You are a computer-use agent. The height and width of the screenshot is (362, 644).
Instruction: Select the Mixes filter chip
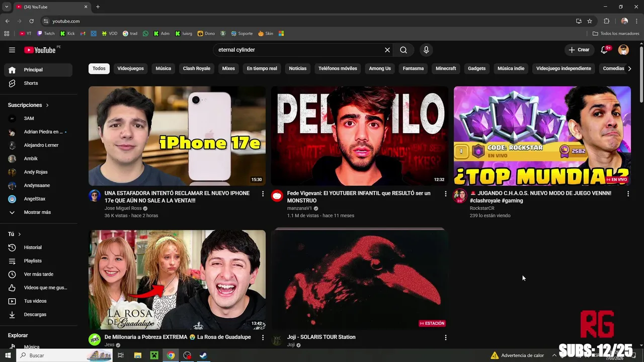[228, 68]
